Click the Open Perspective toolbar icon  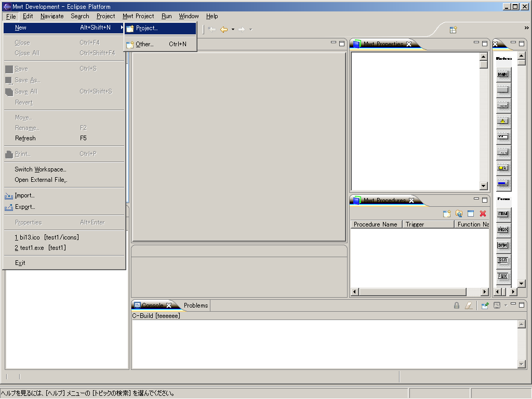[453, 30]
